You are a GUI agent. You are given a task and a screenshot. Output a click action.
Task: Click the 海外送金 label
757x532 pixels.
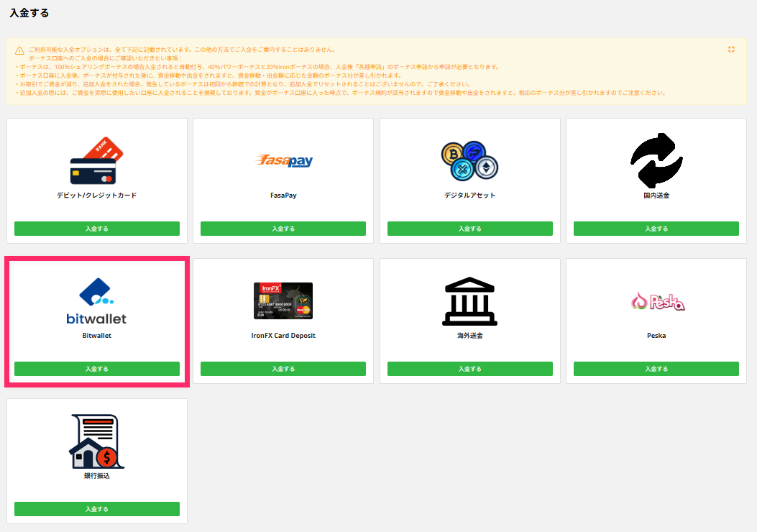(469, 336)
